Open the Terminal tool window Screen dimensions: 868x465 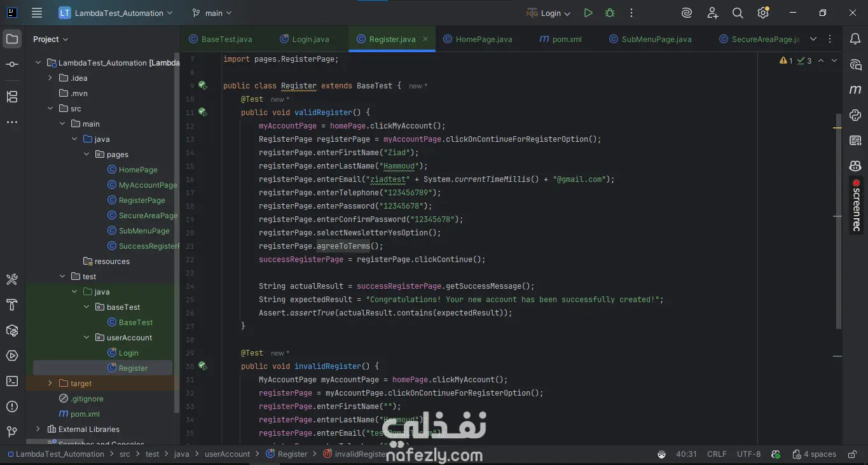coord(12,381)
